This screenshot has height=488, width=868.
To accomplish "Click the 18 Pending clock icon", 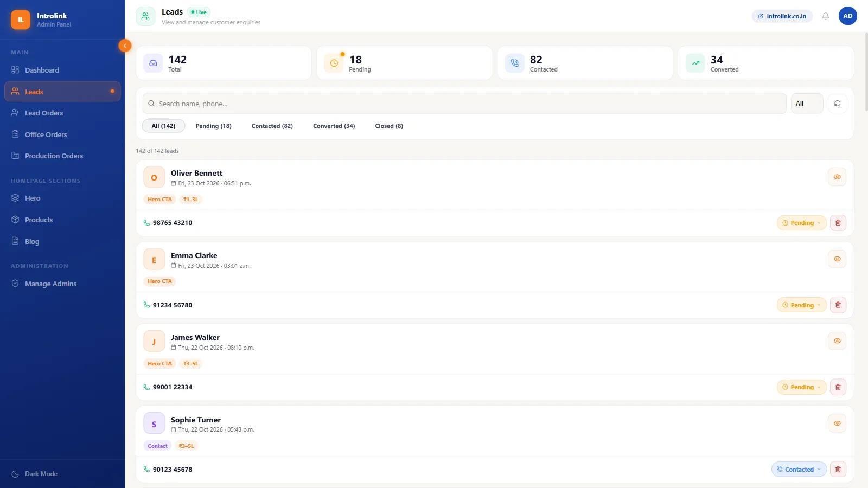I will 334,63.
